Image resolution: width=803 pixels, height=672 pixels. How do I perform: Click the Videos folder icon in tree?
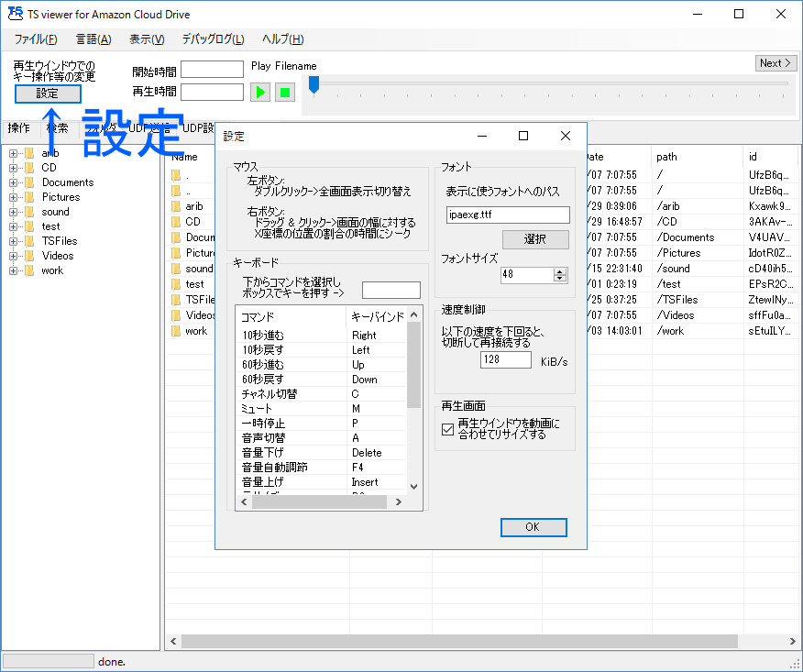pos(29,256)
